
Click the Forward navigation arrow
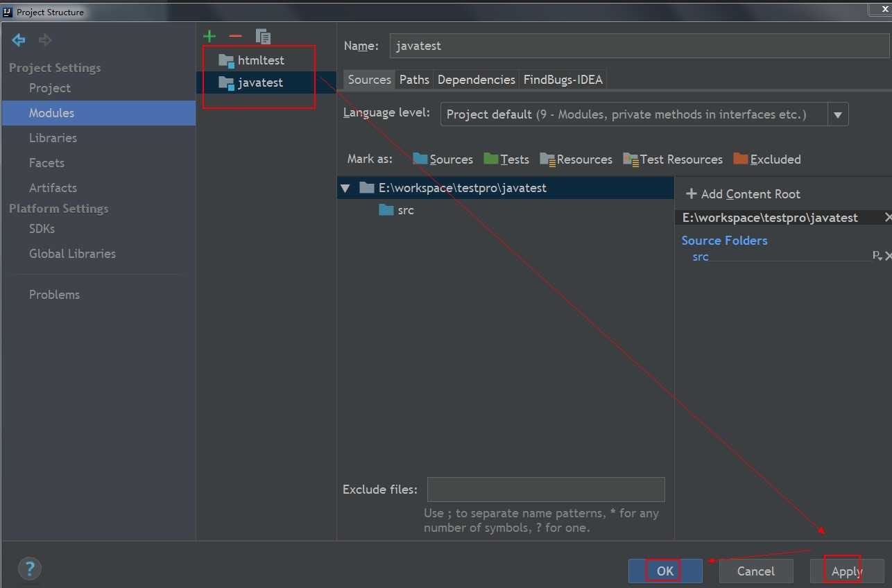(45, 40)
